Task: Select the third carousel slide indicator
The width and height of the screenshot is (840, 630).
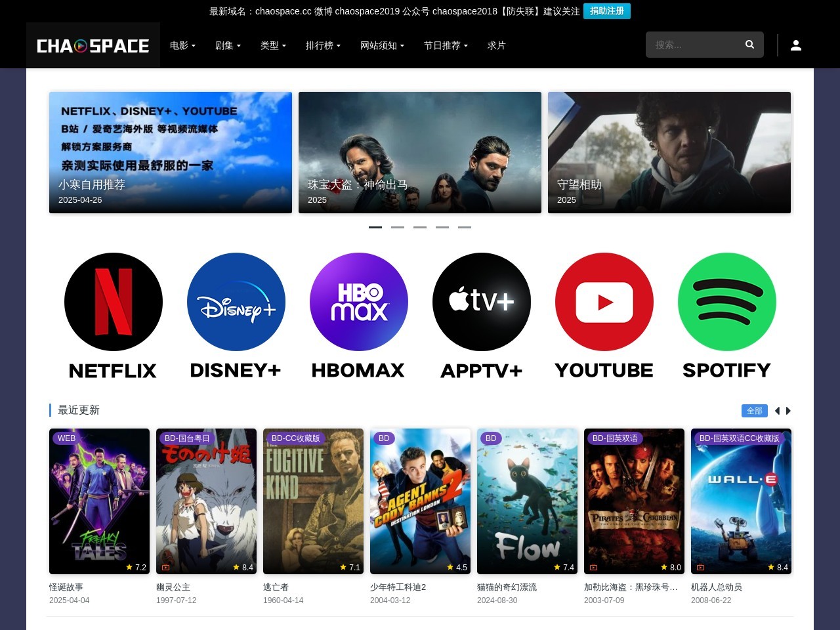Action: click(420, 227)
